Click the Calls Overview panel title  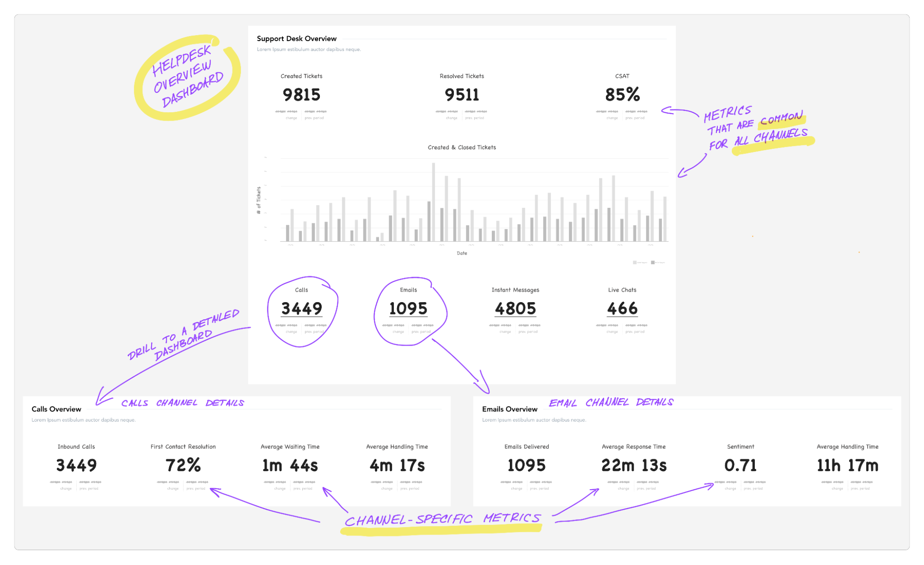[x=55, y=409]
